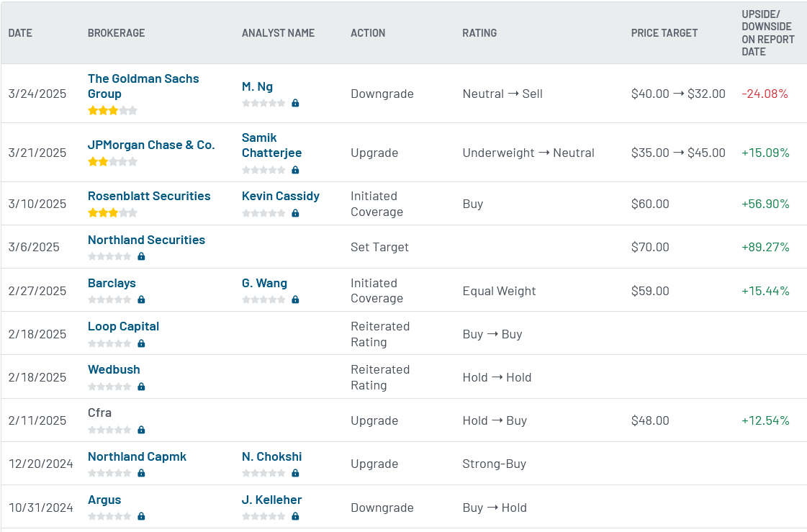The height and width of the screenshot is (532, 807).
Task: Select the -24.08% downside value
Action: 765,94
